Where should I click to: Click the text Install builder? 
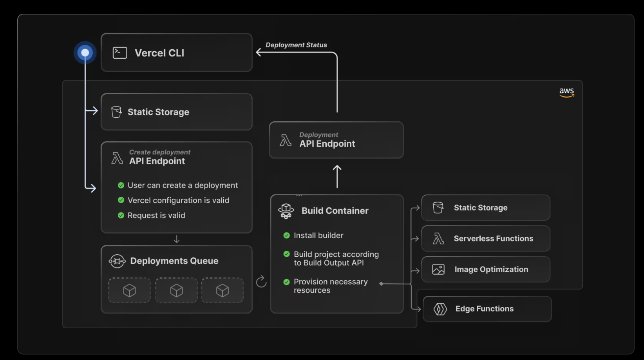click(318, 236)
